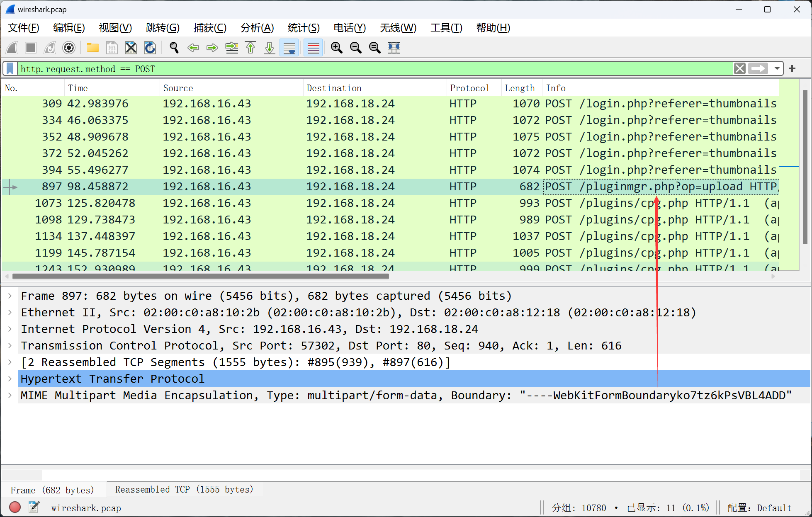Viewport: 812px width, 517px height.
Task: Zoom in on the packet list text
Action: pos(336,48)
